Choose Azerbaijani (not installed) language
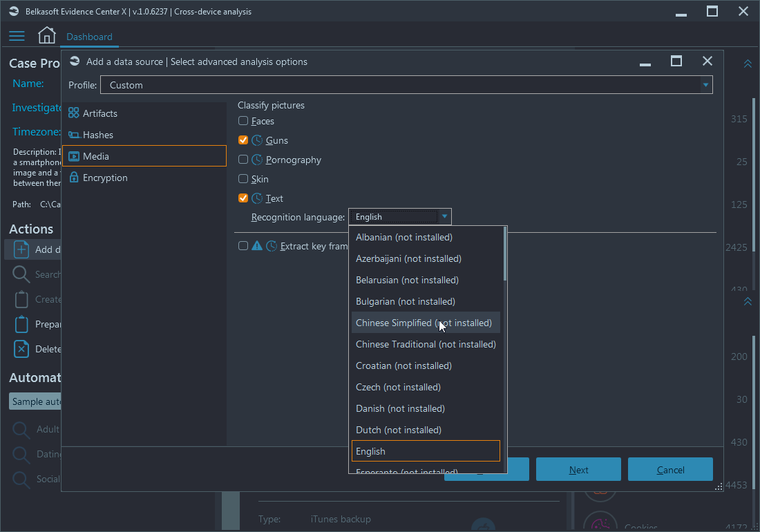 coord(426,258)
